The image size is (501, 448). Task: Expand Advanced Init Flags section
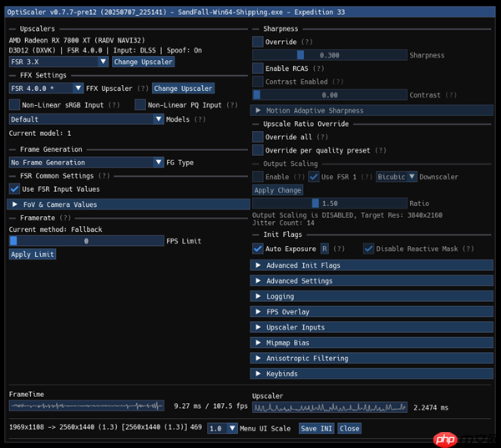point(372,265)
